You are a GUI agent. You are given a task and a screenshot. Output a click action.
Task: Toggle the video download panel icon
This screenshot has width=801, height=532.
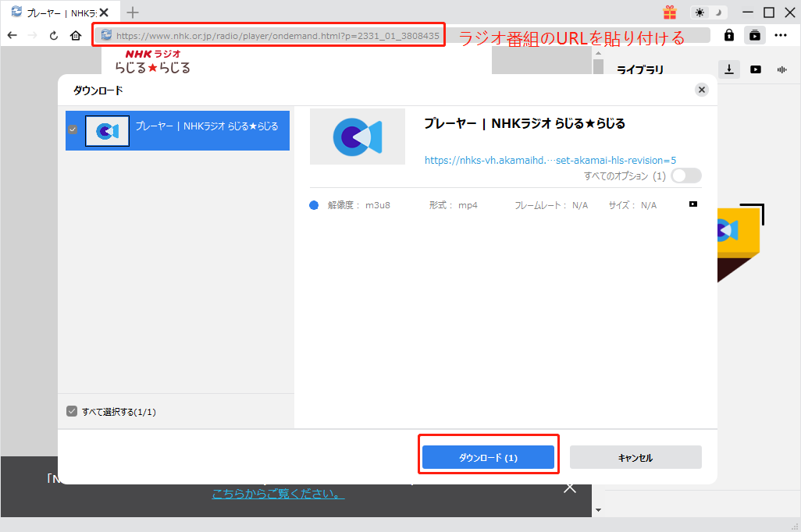(754, 35)
